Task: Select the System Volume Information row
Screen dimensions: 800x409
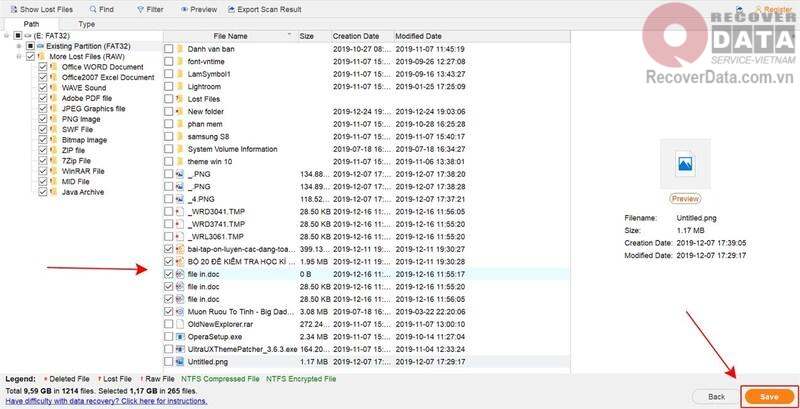Action: (x=366, y=149)
